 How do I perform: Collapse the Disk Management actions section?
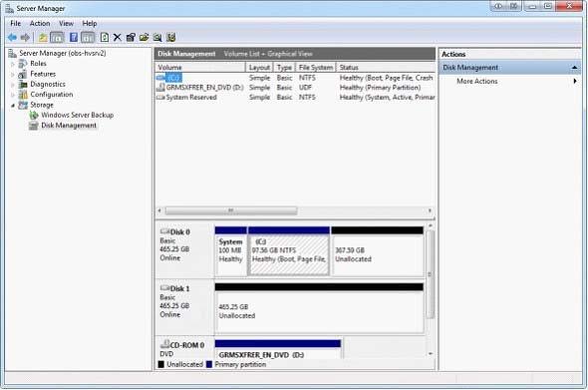tap(574, 68)
